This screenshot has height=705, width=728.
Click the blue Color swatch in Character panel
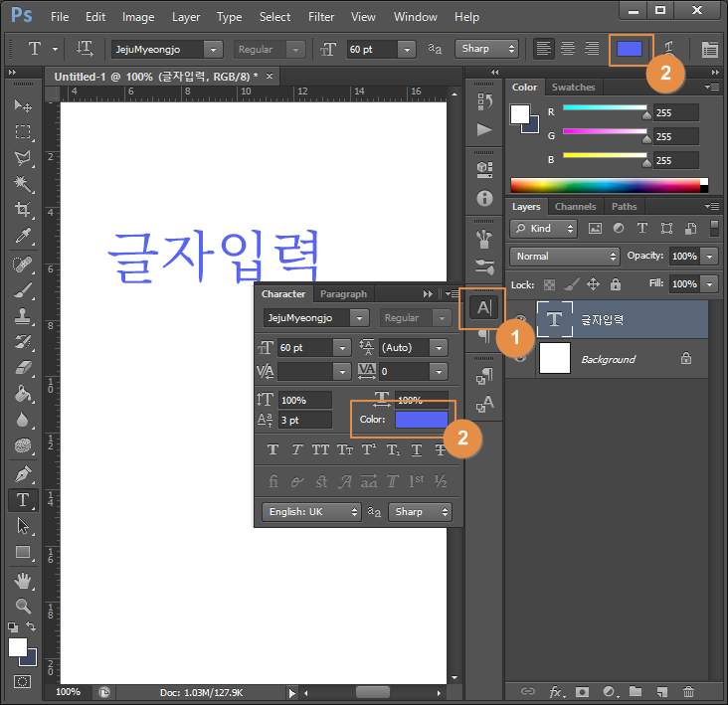421,420
